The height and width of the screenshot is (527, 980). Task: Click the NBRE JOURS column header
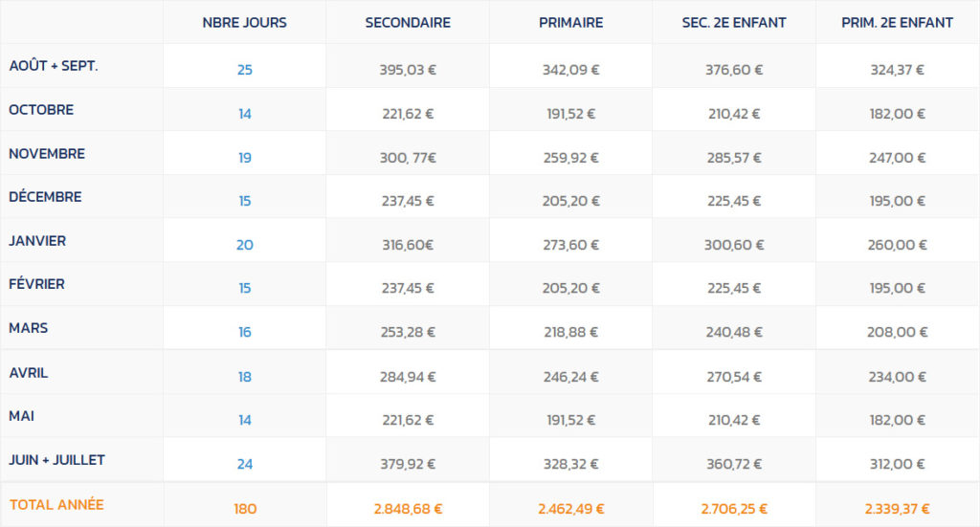[244, 23]
